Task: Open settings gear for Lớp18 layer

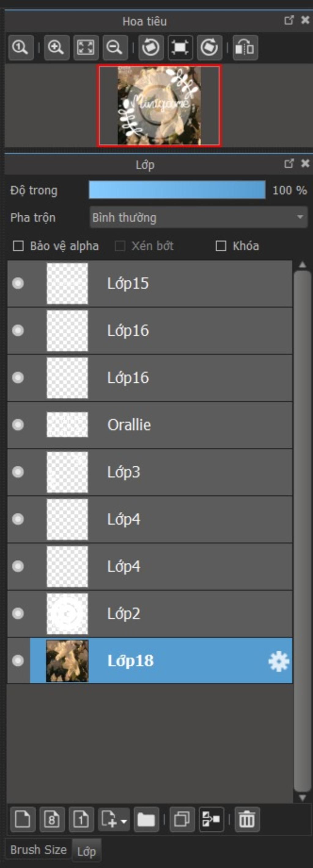Action: [279, 662]
